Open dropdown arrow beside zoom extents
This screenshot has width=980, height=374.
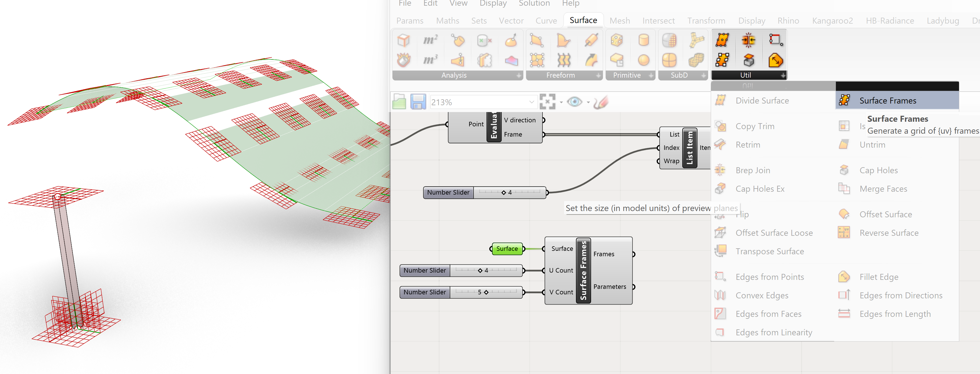(561, 102)
